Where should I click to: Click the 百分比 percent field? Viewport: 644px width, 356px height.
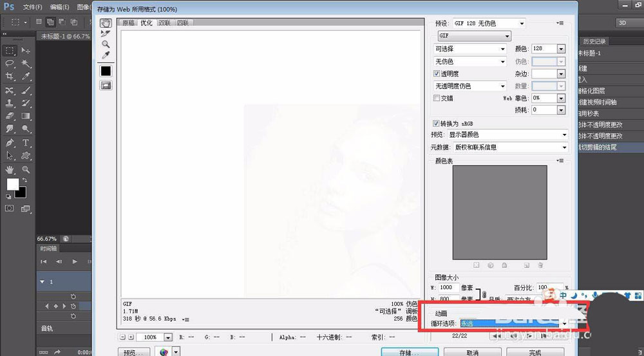coord(550,287)
